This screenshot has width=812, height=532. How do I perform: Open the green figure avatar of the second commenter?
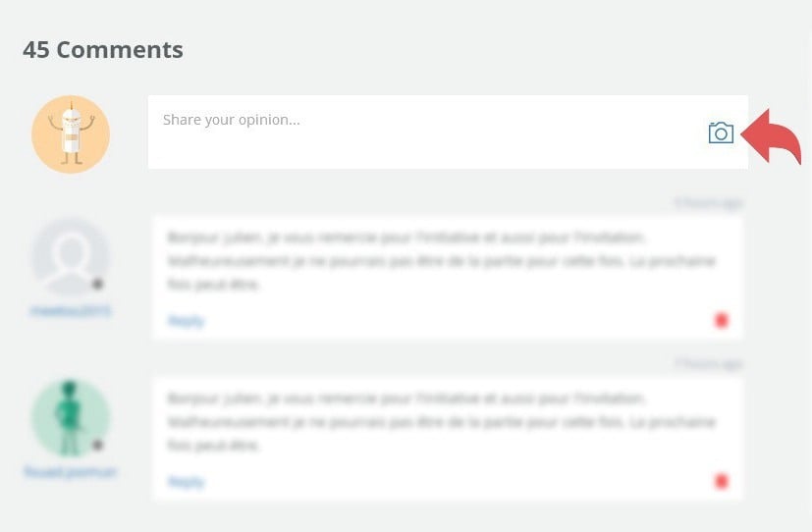(x=70, y=418)
